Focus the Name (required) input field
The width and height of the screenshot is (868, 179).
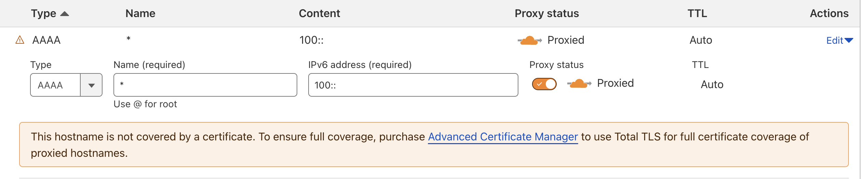coord(205,85)
